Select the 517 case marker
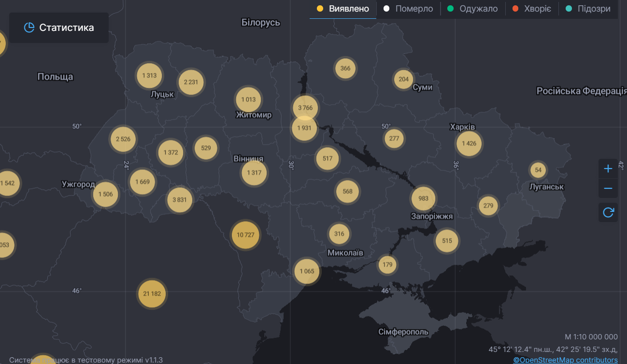 [x=328, y=158]
